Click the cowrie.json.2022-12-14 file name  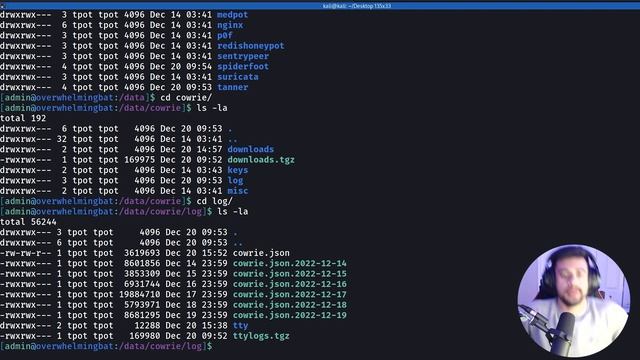point(289,264)
